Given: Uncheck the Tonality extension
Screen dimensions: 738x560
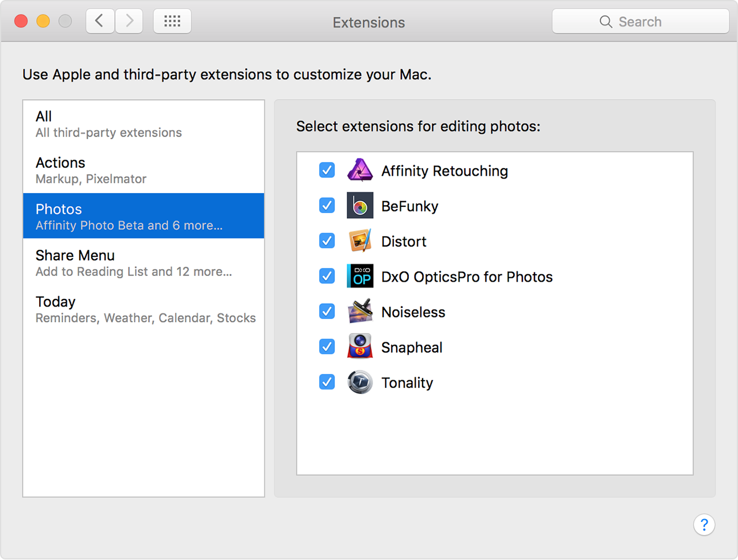Looking at the screenshot, I should (x=327, y=381).
